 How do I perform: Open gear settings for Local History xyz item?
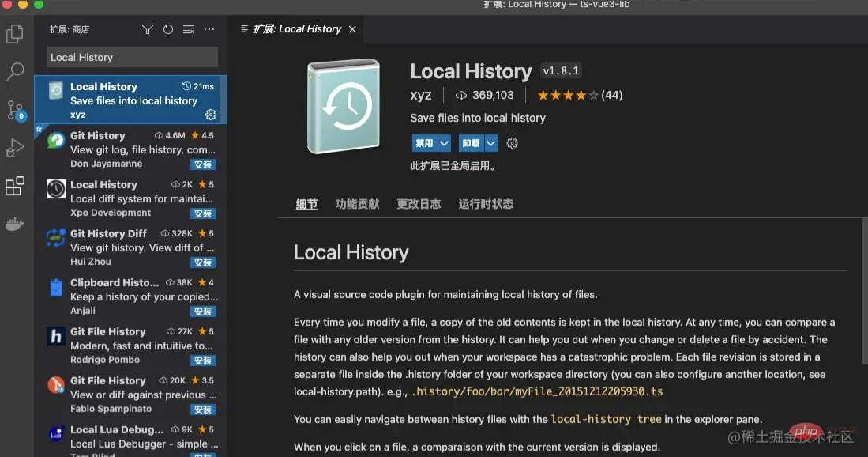[x=211, y=115]
